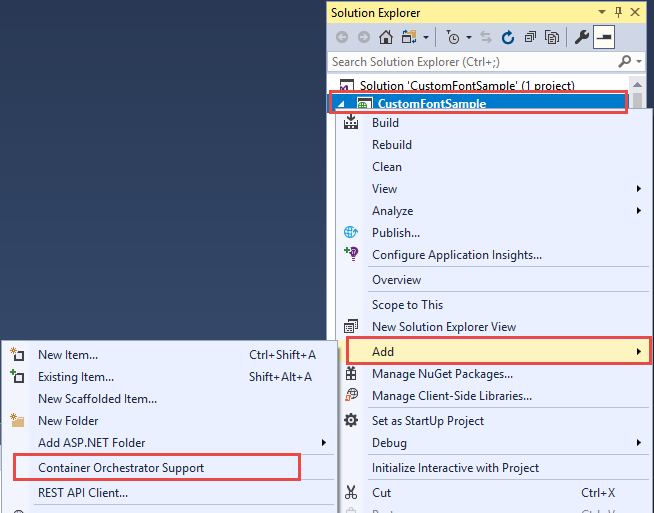Click the New Folder icon
The width and height of the screenshot is (654, 513).
click(17, 420)
